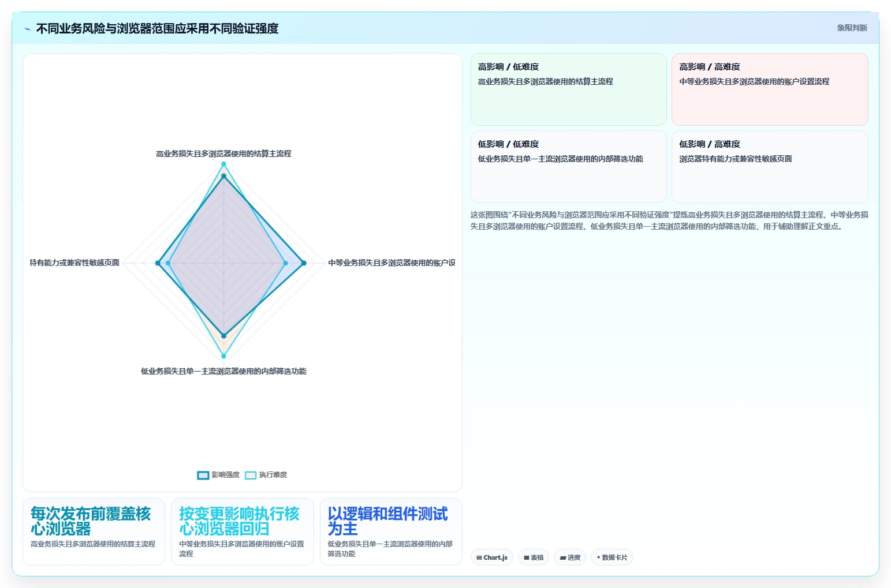Select the 高影响 / 高难度 quadrant card

click(770, 89)
